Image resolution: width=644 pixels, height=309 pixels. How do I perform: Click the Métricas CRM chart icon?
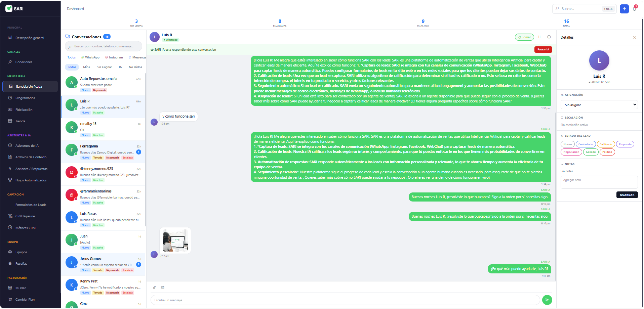point(10,228)
